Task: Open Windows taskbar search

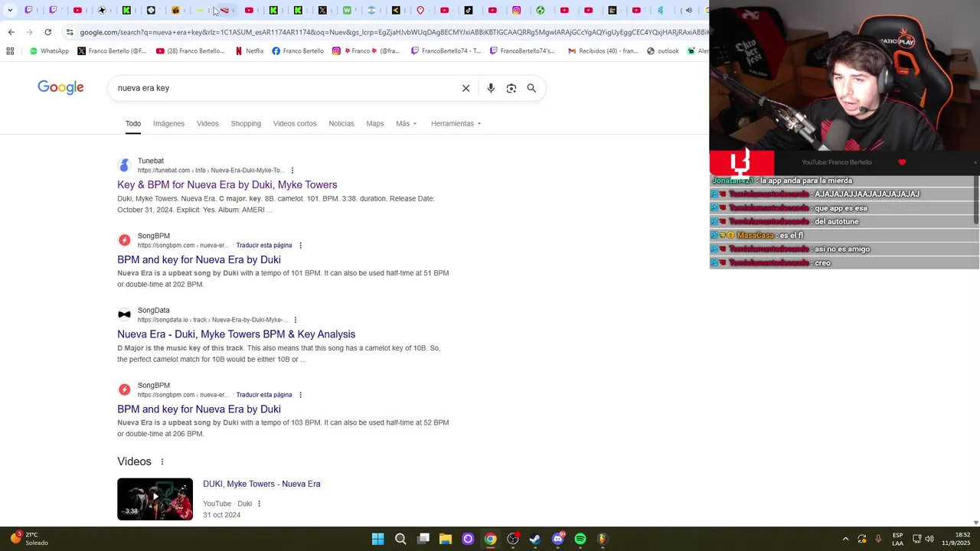Action: coord(400,539)
